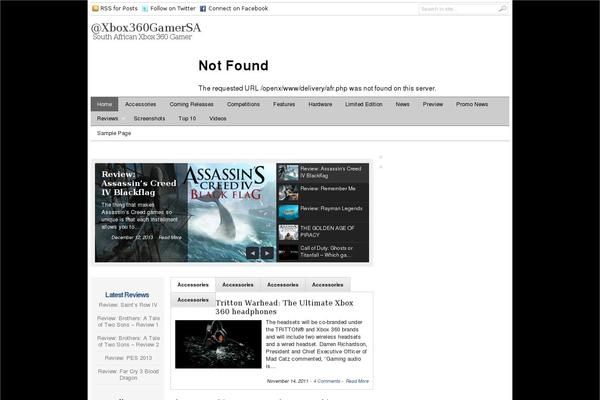Select Review: Remember Me slider item
600x400 pixels.
[x=323, y=192]
